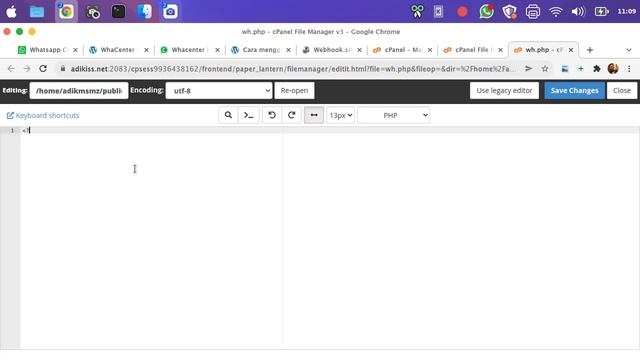640x360 pixels.
Task: Bookmark this page with star
Action: click(545, 69)
